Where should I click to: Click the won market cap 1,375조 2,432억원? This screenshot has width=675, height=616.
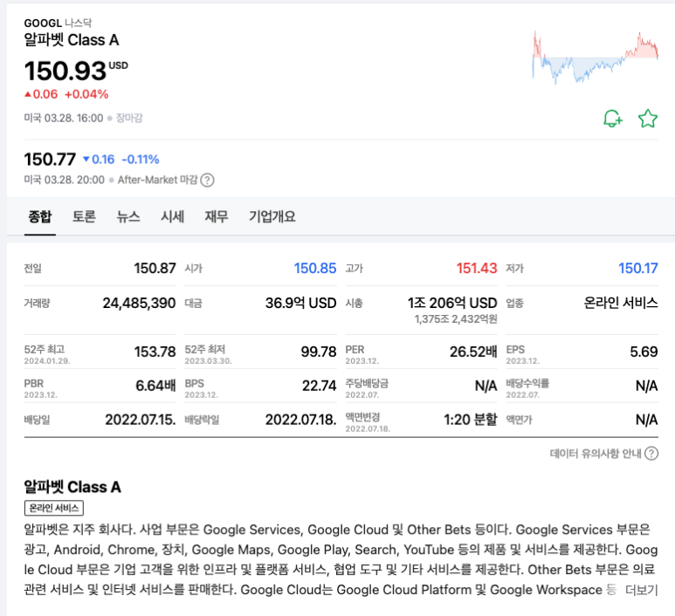click(x=456, y=319)
